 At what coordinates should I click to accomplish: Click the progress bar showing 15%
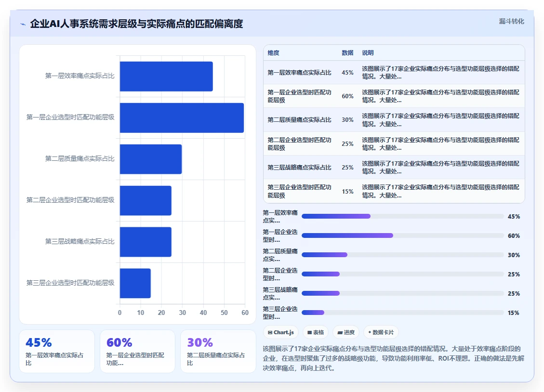coord(402,313)
